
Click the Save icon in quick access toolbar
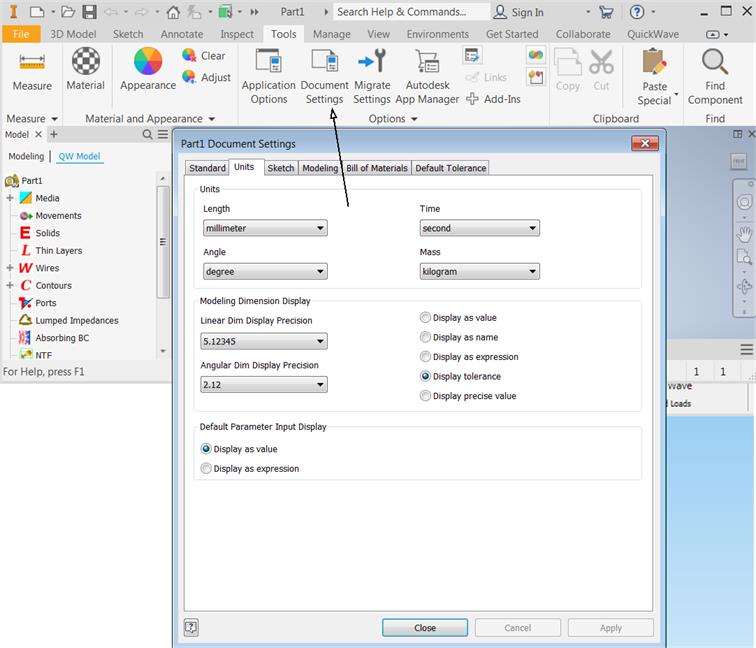[90, 12]
